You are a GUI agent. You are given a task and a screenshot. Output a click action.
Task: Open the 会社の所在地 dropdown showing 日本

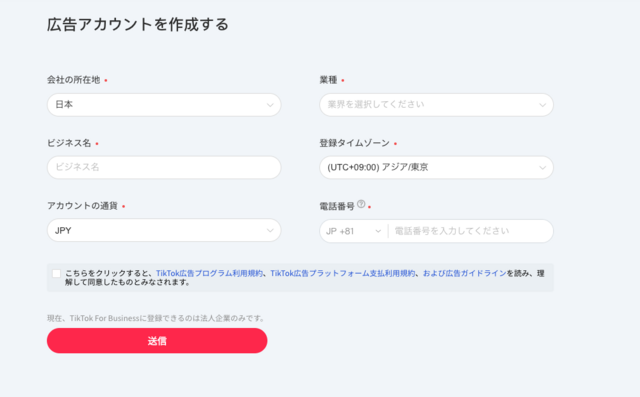[164, 105]
